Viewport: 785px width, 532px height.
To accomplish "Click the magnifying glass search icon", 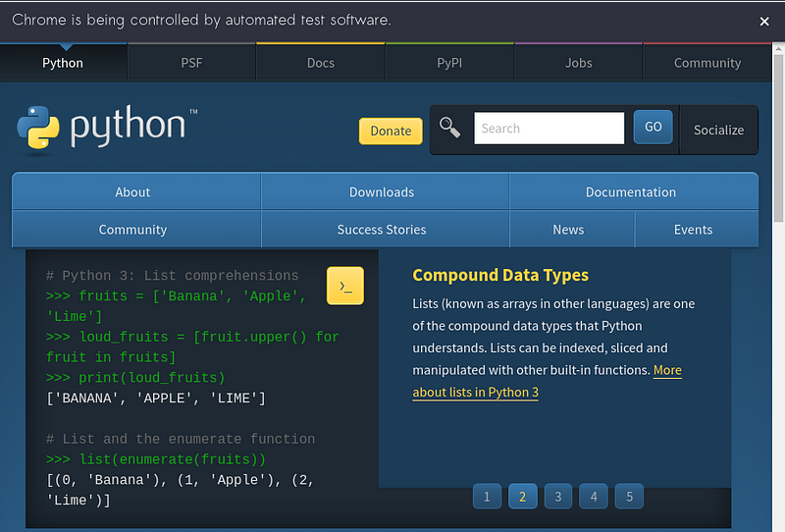I will (x=449, y=128).
